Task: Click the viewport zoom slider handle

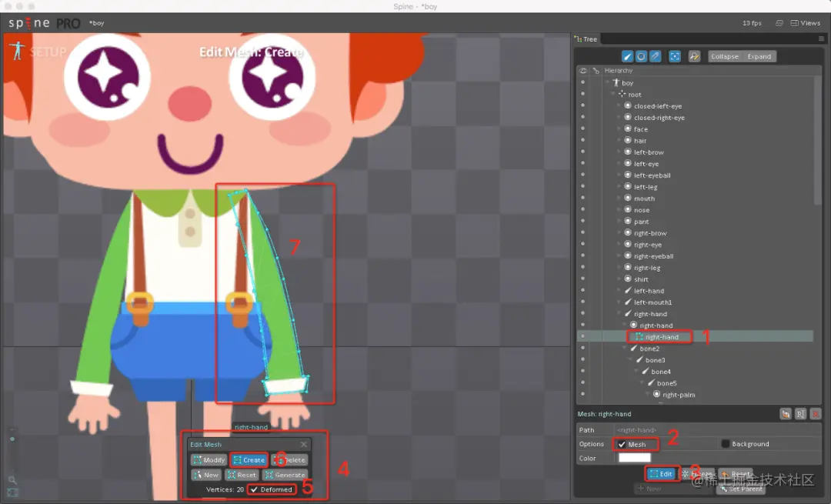Action: pos(12,439)
